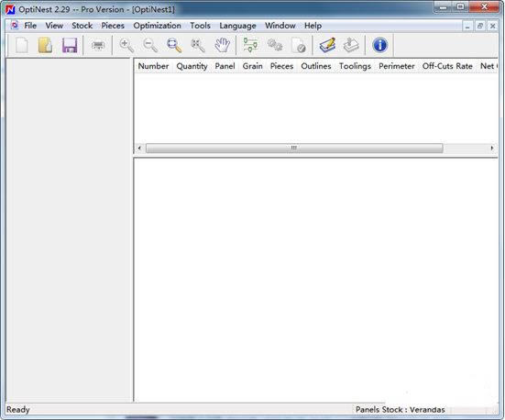Restore the inner OptiNest1 document window
Viewport: 505px width, 420px height.
480,26
